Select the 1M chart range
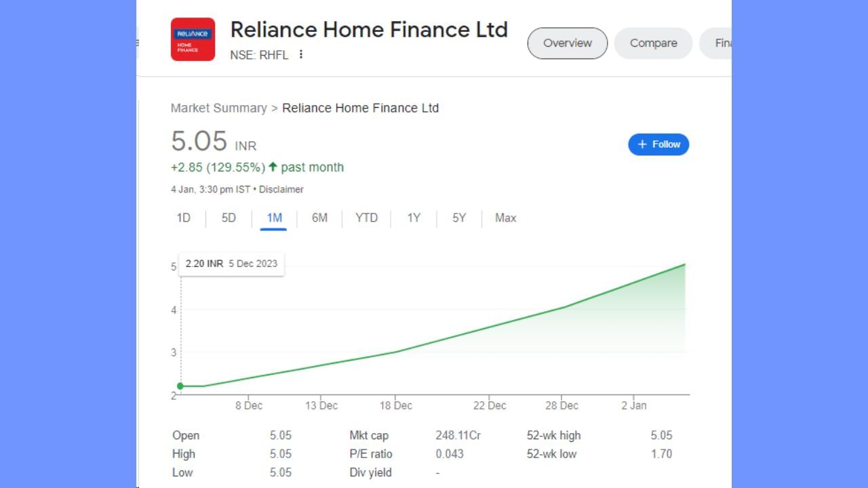The width and height of the screenshot is (868, 488). pos(274,218)
